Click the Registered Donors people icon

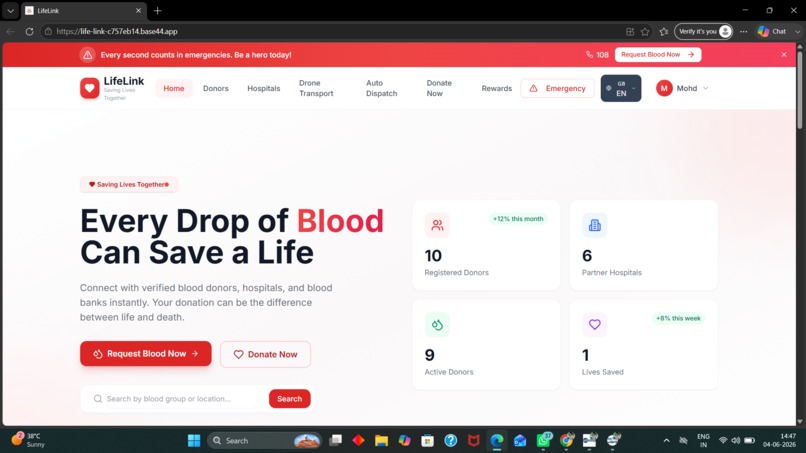pyautogui.click(x=437, y=225)
